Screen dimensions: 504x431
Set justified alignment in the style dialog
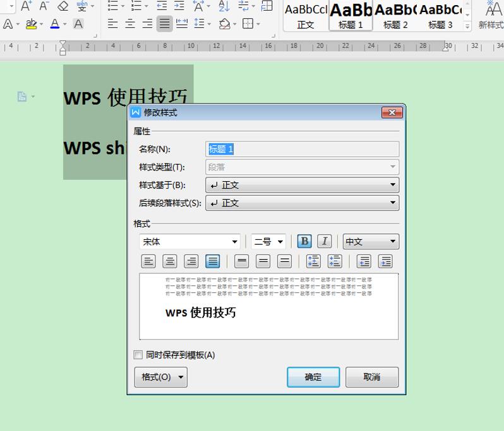[x=212, y=261]
